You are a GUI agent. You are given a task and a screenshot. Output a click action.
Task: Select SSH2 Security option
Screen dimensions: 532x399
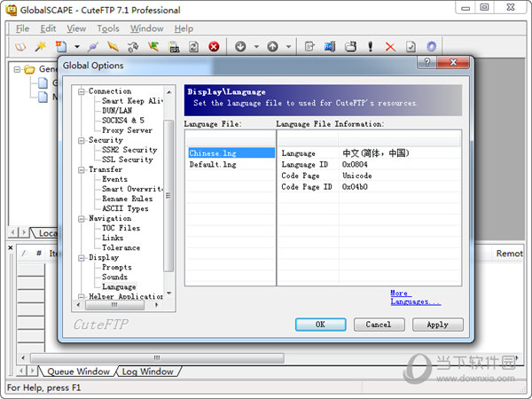coord(129,150)
